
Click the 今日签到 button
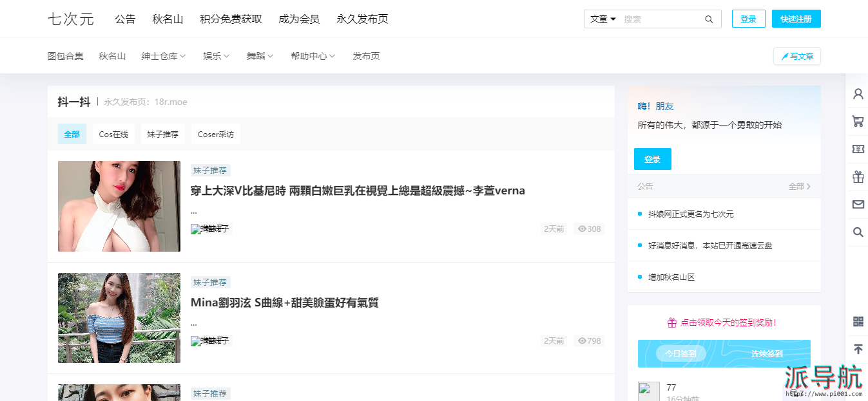[680, 353]
